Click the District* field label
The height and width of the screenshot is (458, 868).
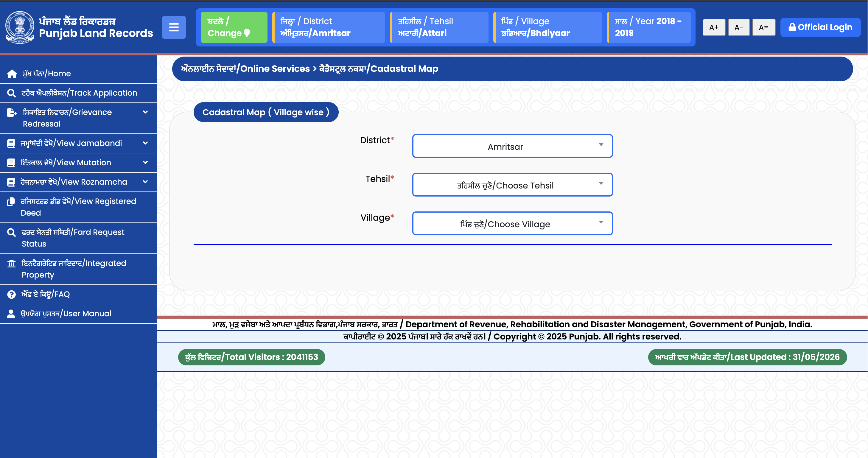(x=377, y=140)
